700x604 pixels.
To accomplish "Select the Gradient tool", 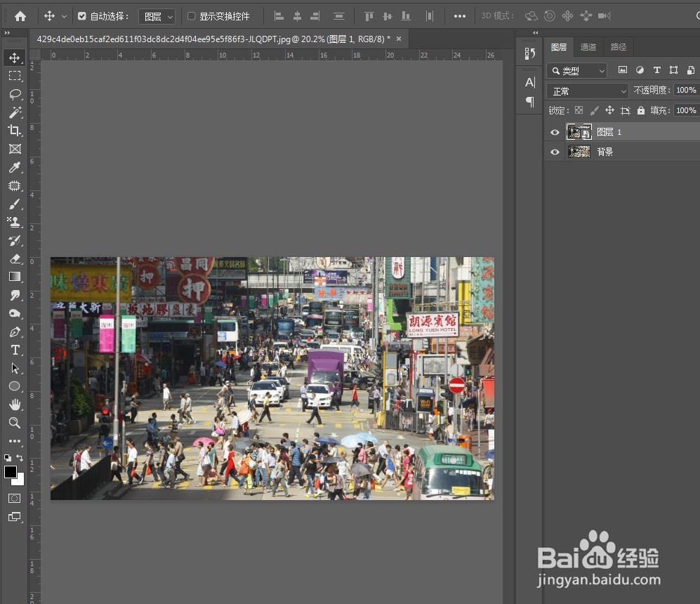I will click(x=14, y=276).
